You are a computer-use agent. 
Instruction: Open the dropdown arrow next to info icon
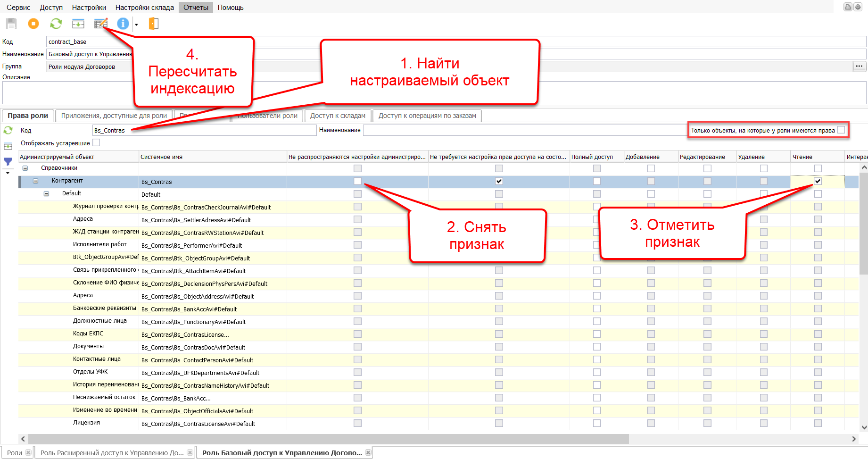point(136,25)
